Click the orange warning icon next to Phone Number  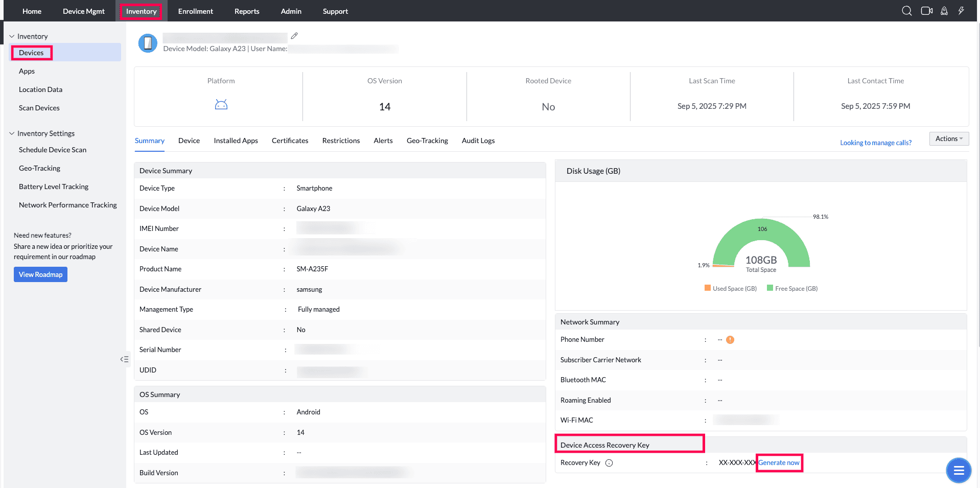pos(730,340)
